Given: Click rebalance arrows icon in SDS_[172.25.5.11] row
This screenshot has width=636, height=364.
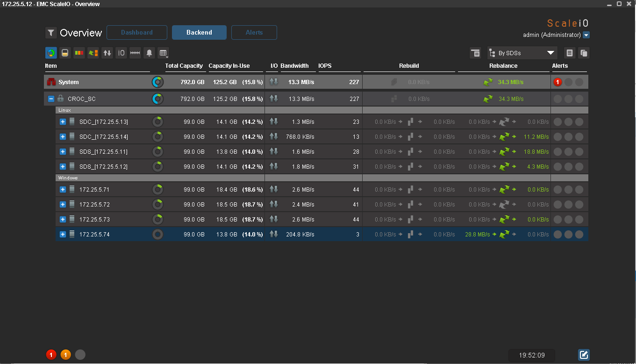Looking at the screenshot, I should (504, 152).
